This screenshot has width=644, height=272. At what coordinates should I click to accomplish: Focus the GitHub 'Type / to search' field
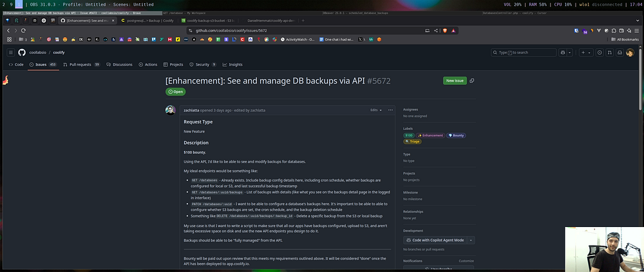pos(524,53)
